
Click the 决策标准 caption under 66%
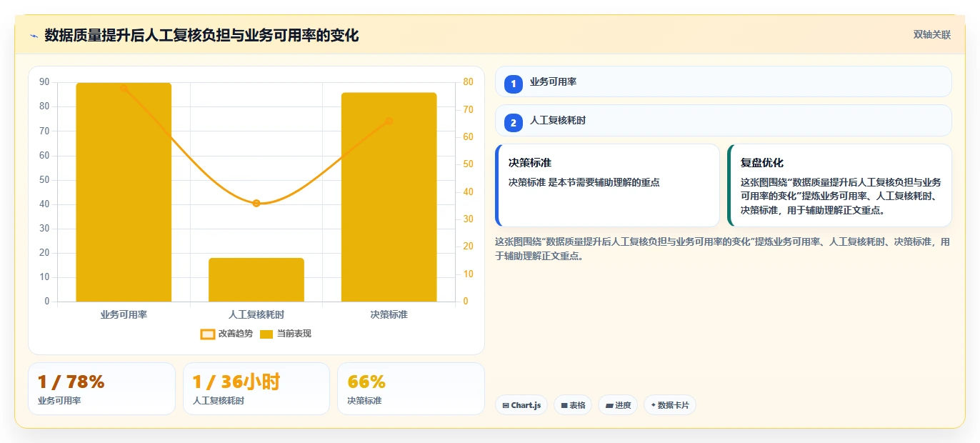pos(364,401)
